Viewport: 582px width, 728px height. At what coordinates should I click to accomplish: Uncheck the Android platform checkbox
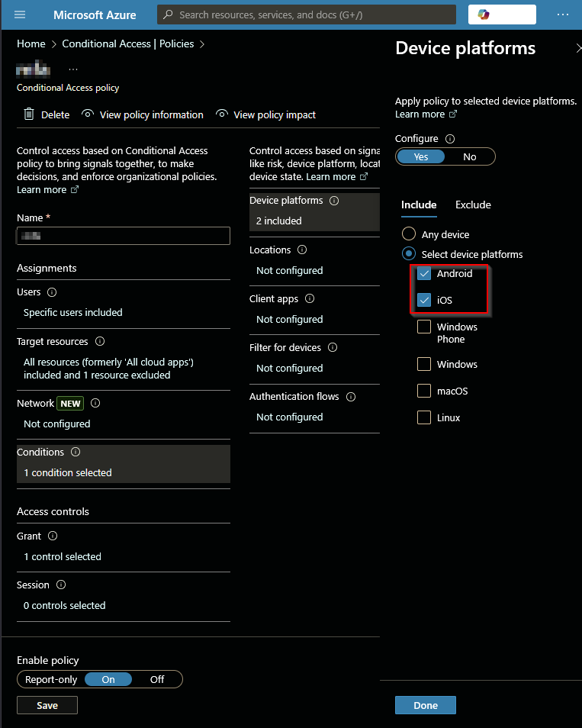coord(424,274)
